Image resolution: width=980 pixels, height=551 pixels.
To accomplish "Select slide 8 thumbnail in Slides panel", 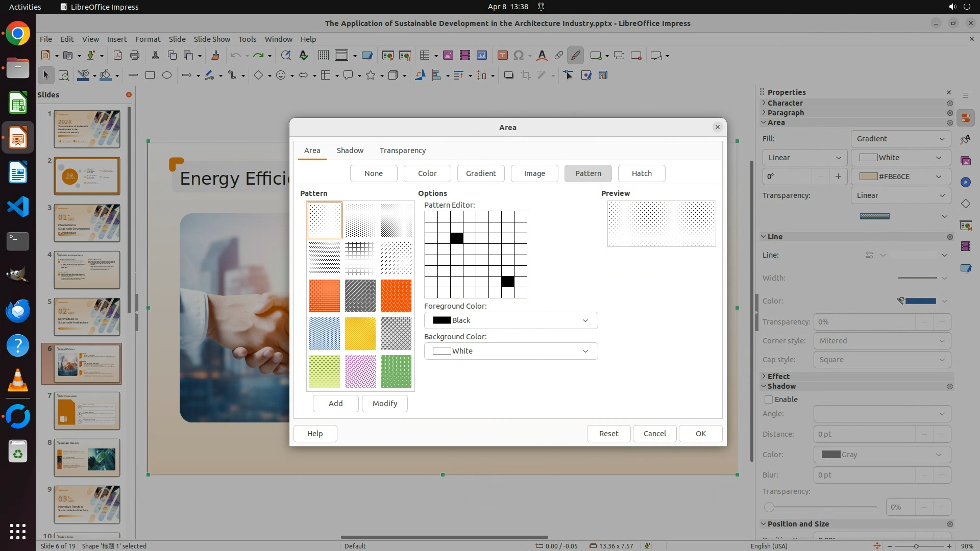I will point(87,458).
